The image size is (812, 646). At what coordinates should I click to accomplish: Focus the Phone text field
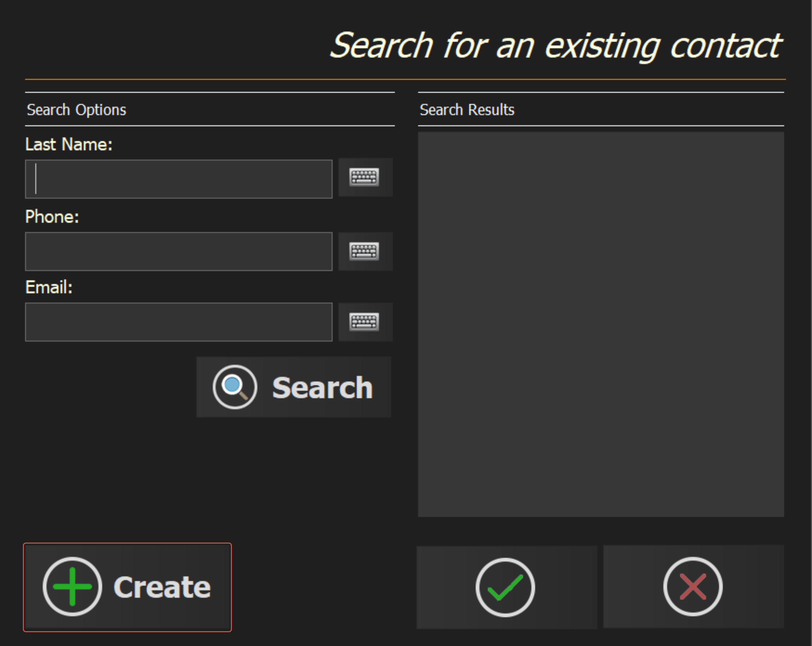[179, 252]
